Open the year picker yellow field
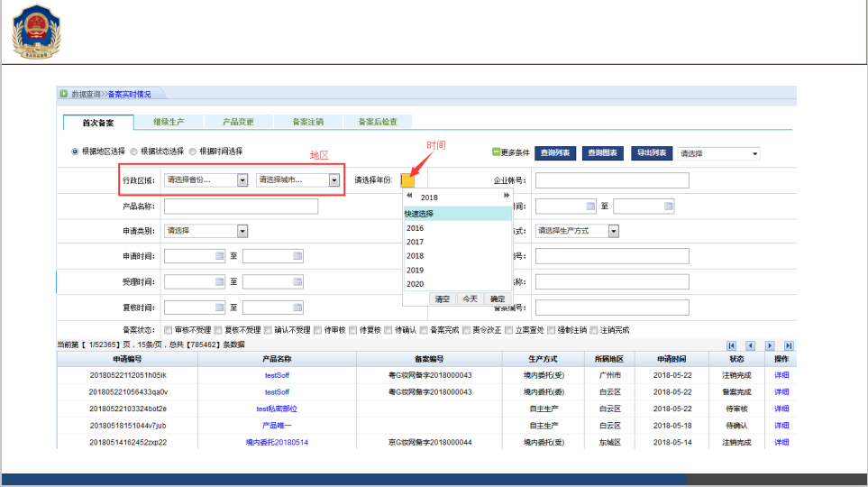 coord(407,180)
